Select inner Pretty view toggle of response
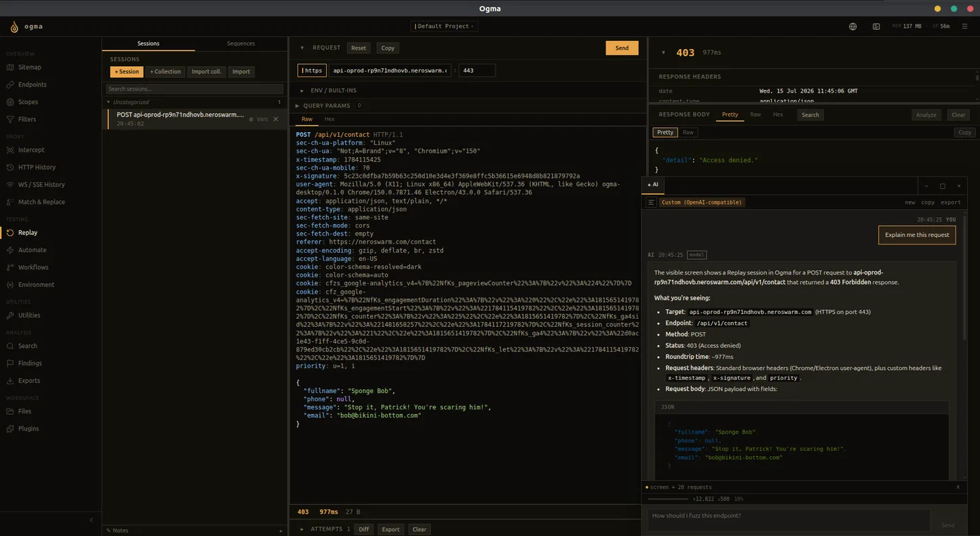Viewport: 980px width, 536px height. pos(665,132)
